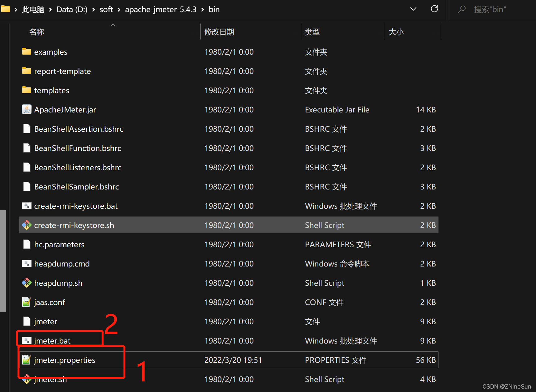Click the jmeter.bat batch file icon
Image resolution: width=536 pixels, height=392 pixels.
coord(27,340)
